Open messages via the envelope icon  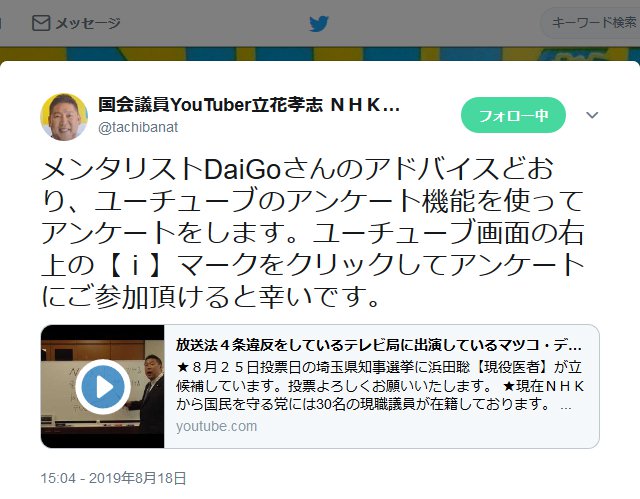point(41,23)
